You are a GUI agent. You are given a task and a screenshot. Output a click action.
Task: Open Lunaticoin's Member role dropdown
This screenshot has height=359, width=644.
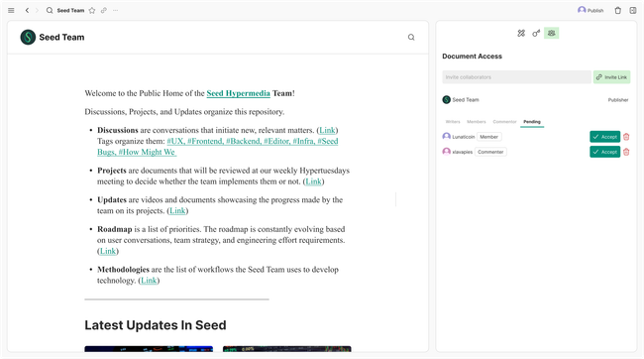pos(488,137)
